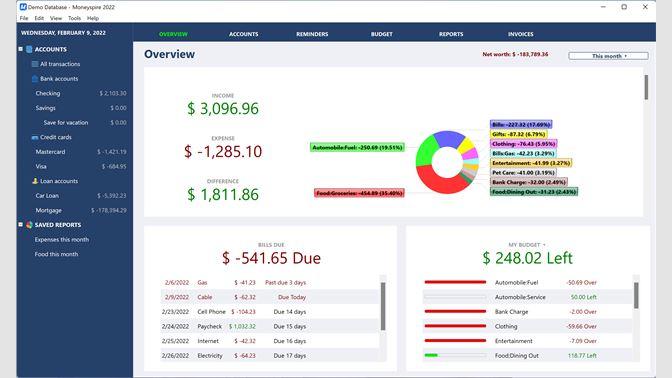Click the Credit cards icon
Image resolution: width=672 pixels, height=378 pixels.
pos(35,137)
